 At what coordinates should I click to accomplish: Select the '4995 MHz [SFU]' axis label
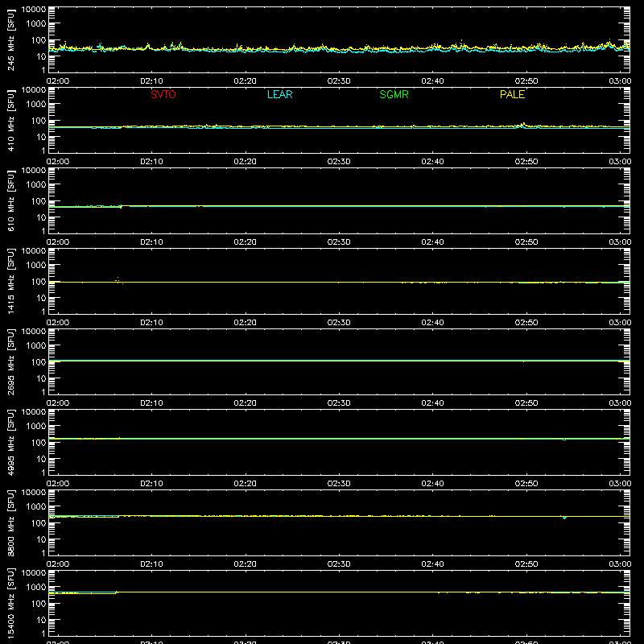(x=10, y=443)
